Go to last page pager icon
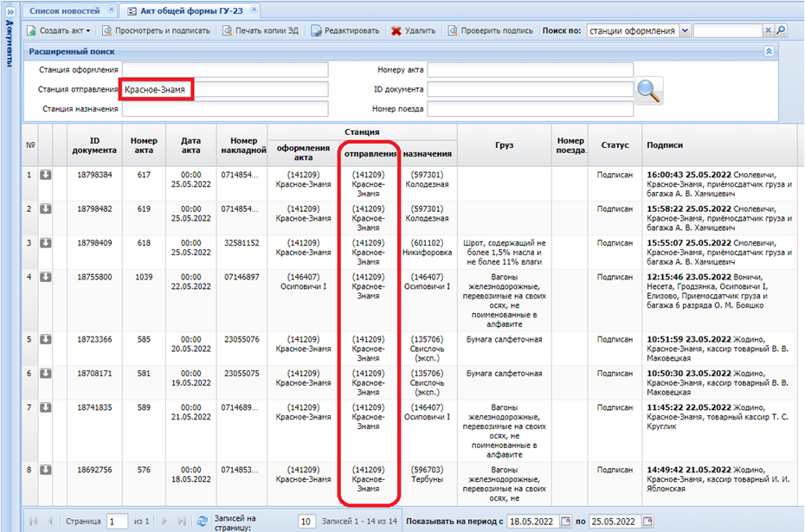Viewport: 805px width, 532px height. pyautogui.click(x=181, y=522)
